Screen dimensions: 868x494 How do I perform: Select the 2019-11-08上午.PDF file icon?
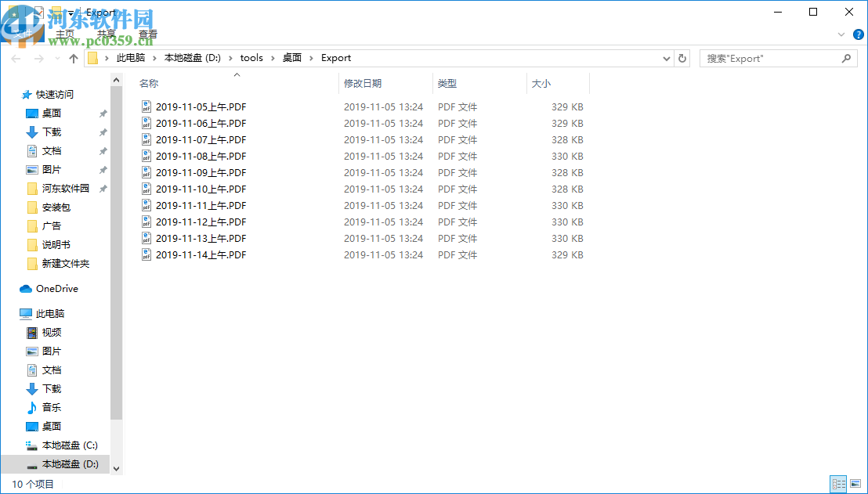tap(146, 156)
